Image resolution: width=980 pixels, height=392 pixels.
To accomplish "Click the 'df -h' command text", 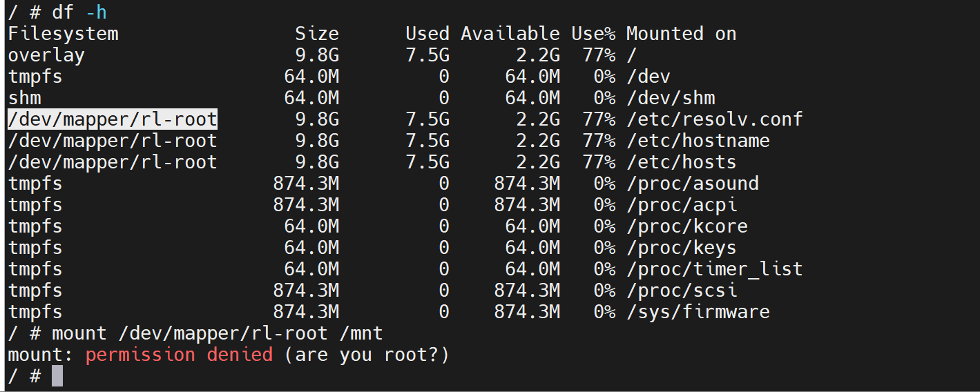I will tap(79, 12).
